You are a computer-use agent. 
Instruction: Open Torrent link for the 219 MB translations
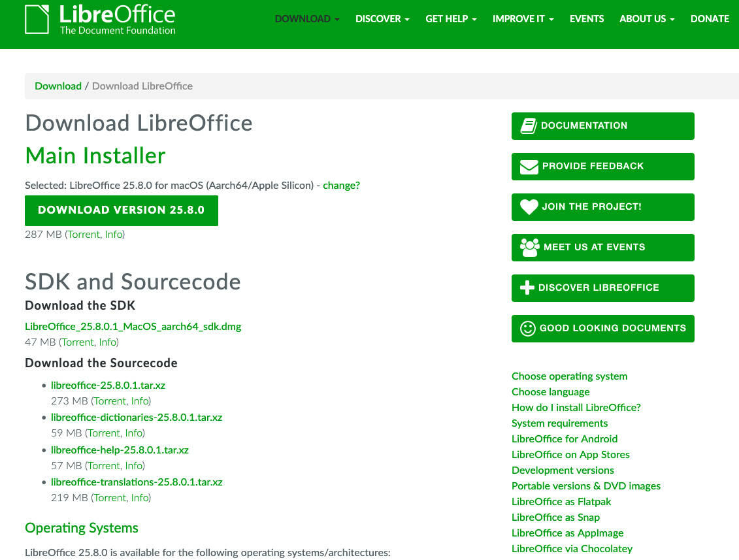pos(110,498)
